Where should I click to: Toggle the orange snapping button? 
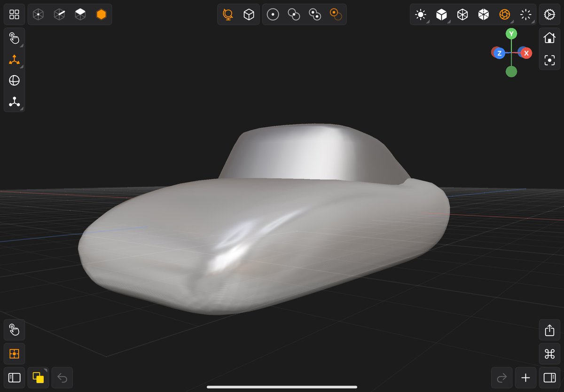coord(14,353)
